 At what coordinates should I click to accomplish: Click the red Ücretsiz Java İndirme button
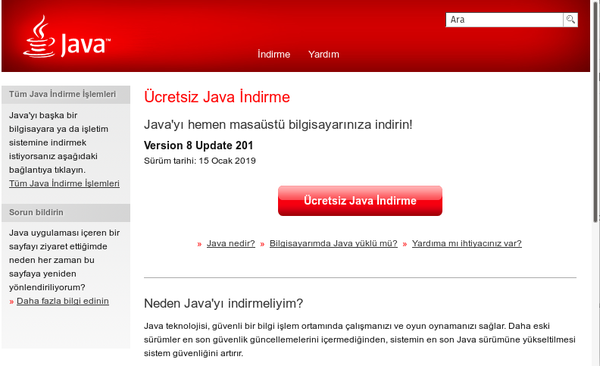[360, 201]
